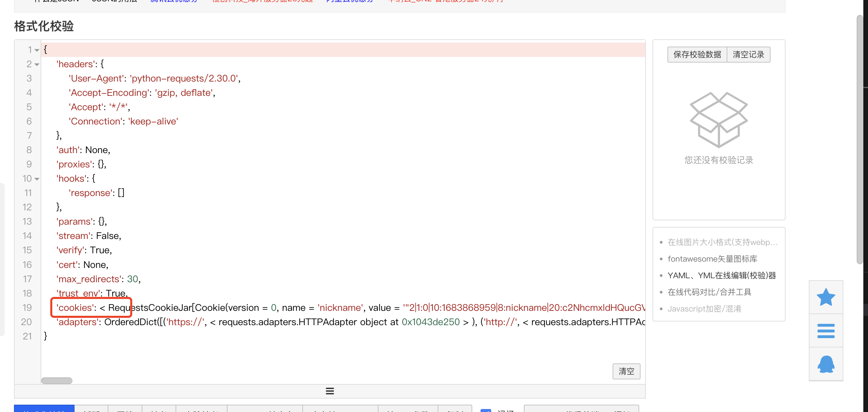Collapse the root object at line 1

coord(37,50)
